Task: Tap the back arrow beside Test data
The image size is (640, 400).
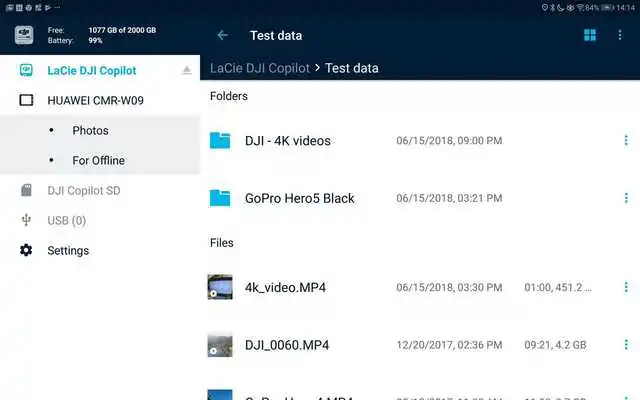Action: [222, 35]
